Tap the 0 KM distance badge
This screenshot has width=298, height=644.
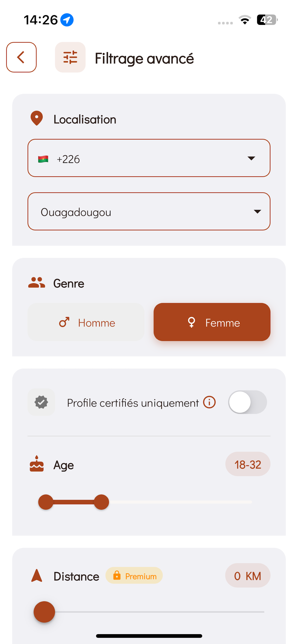tap(248, 575)
